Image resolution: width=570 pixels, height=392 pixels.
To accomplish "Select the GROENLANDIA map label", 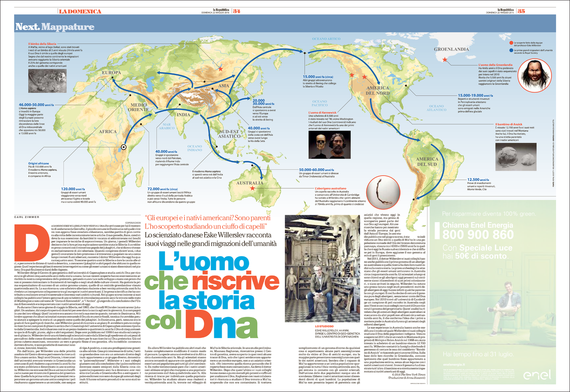I will [451, 49].
